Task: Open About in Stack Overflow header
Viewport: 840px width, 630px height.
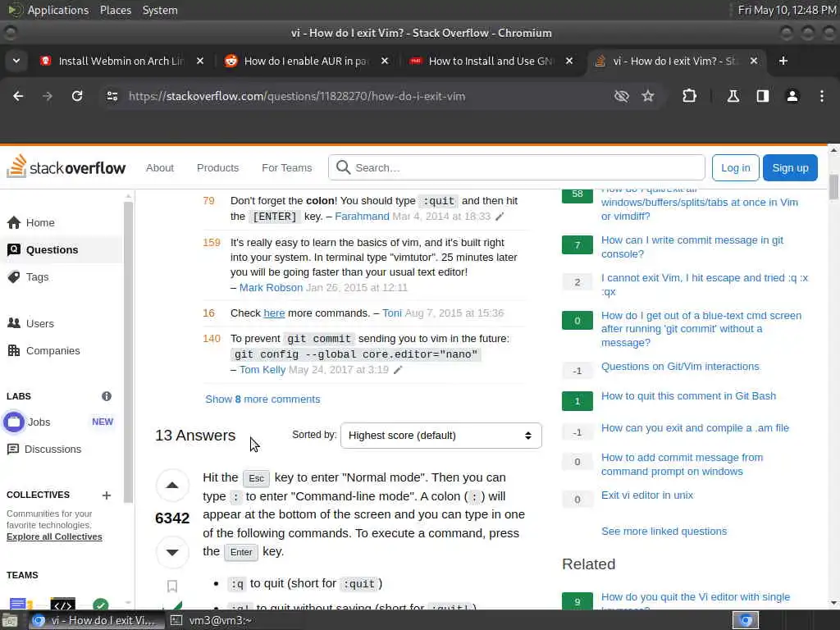Action: point(160,167)
